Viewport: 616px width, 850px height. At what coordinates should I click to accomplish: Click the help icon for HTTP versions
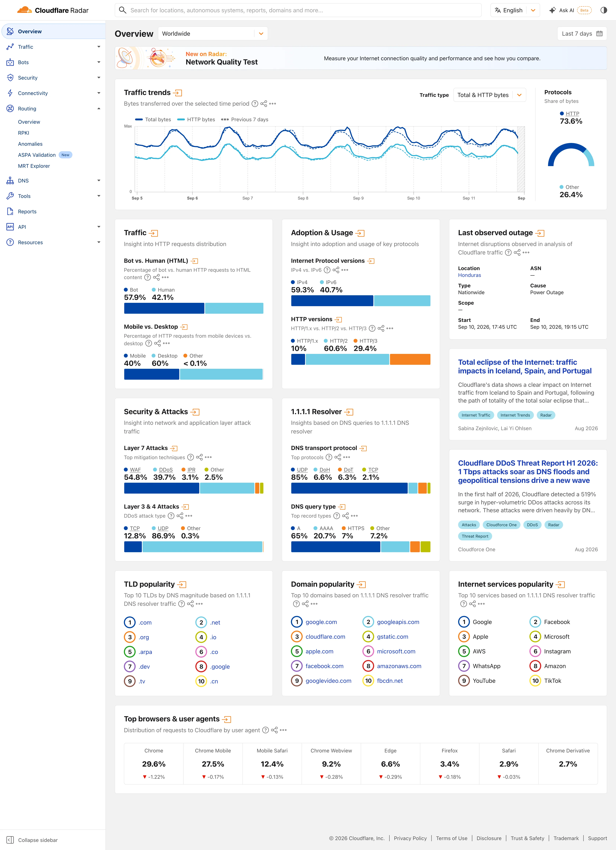click(372, 328)
